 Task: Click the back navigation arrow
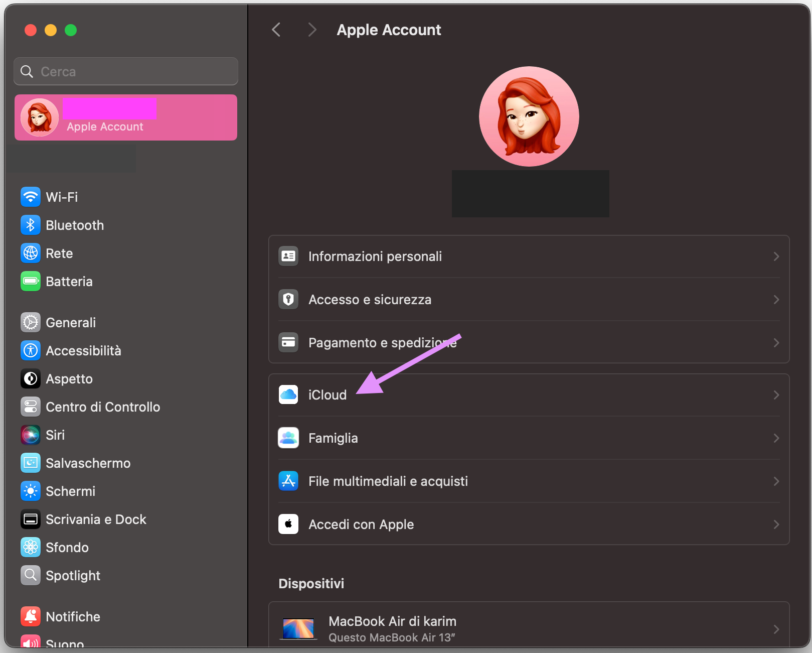[276, 30]
